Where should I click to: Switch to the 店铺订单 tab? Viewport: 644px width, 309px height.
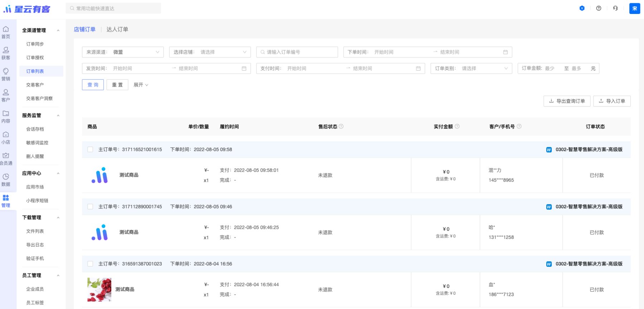[x=84, y=29]
